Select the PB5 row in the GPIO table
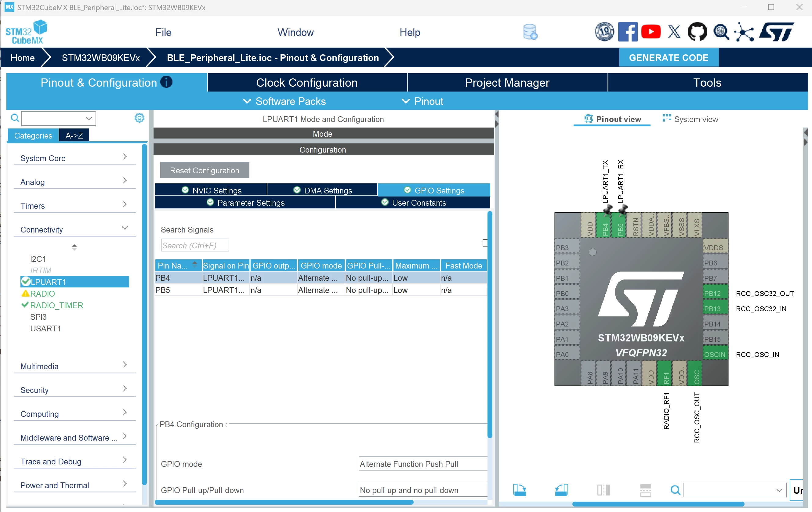This screenshot has width=812, height=512. point(321,290)
